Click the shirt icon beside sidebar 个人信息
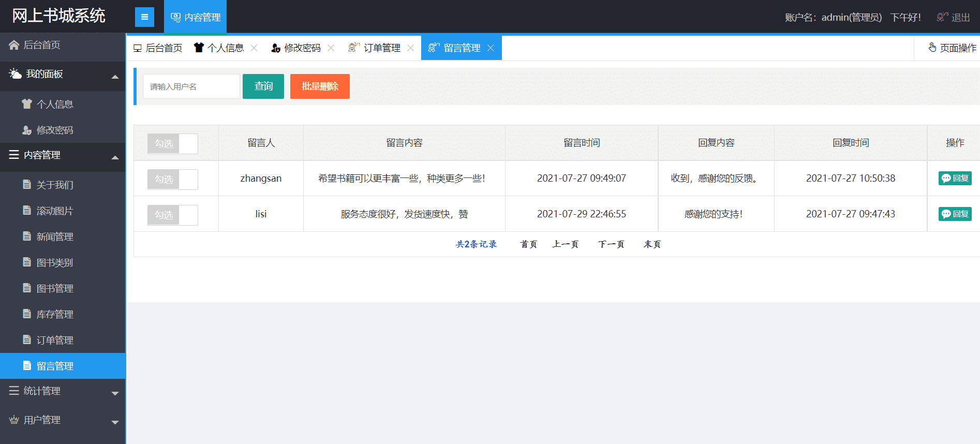The width and height of the screenshot is (980, 444). (27, 104)
